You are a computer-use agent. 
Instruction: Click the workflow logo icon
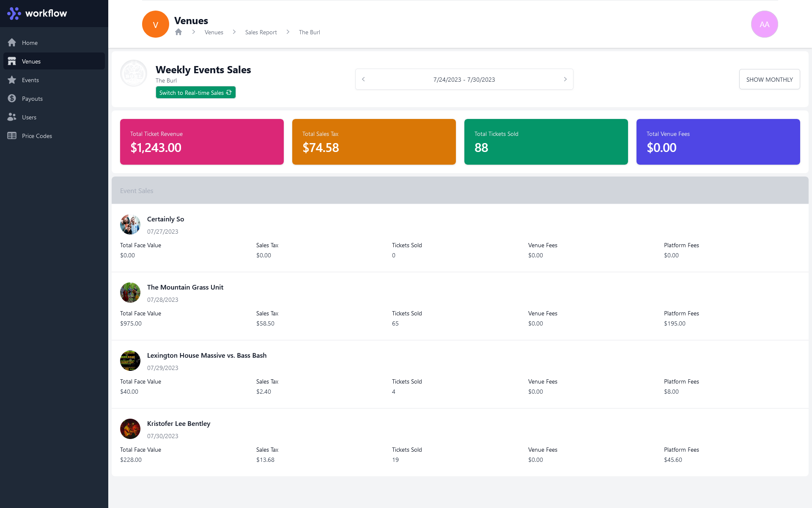tap(14, 13)
